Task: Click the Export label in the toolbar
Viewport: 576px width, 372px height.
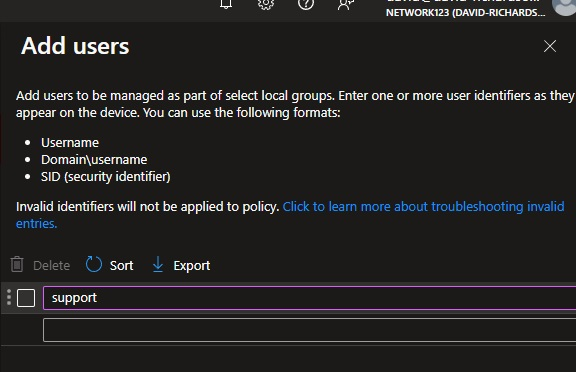Action: click(x=192, y=266)
